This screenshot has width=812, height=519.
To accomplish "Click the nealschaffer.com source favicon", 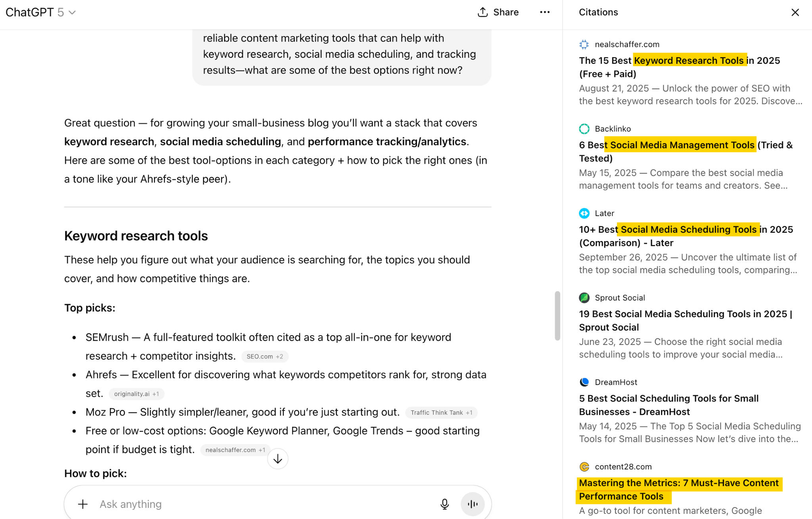I will click(x=584, y=44).
